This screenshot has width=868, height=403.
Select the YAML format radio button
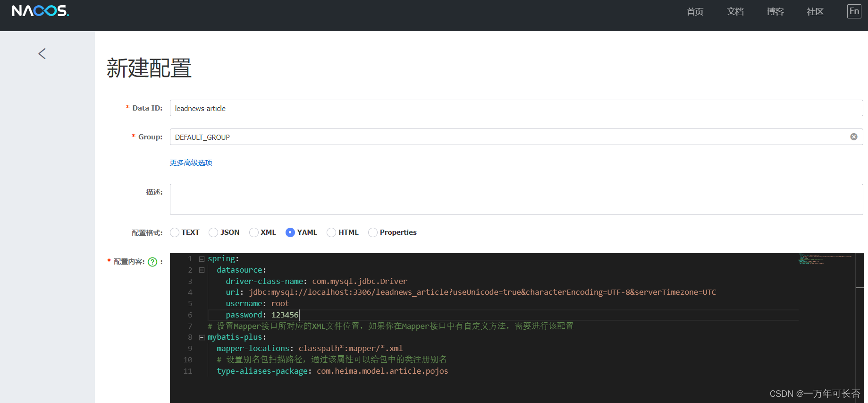tap(290, 232)
